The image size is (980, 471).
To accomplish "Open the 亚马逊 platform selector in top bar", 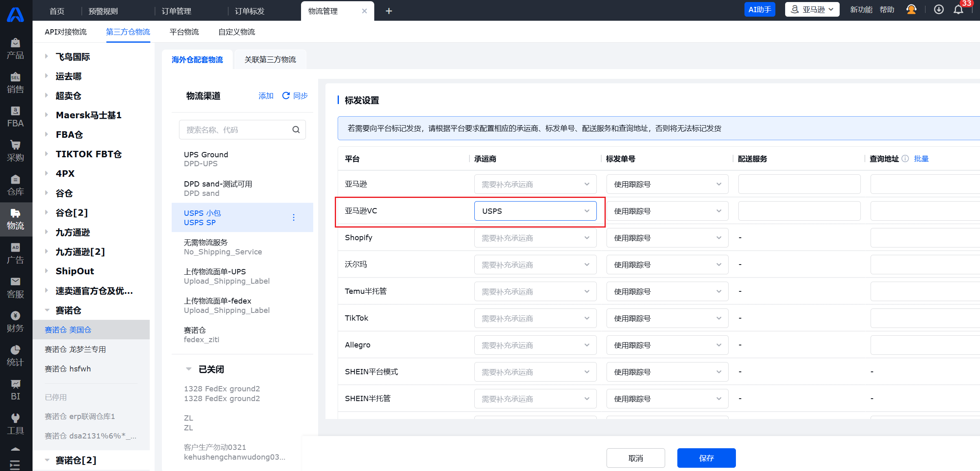I will pyautogui.click(x=812, y=10).
